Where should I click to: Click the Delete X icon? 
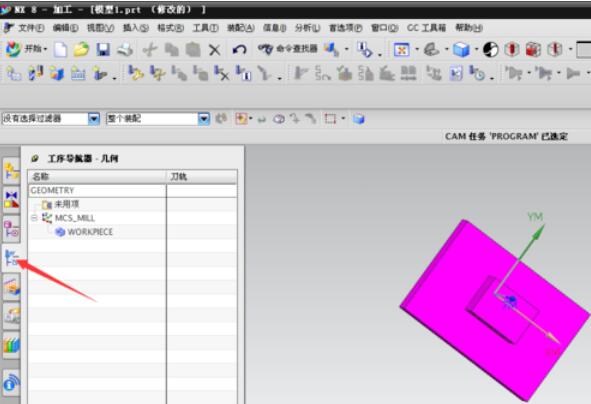215,50
